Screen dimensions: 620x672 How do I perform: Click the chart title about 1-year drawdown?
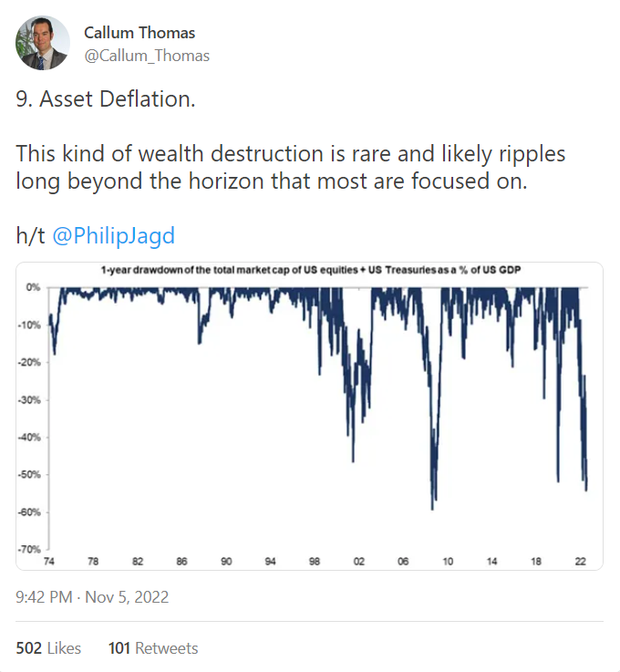pos(311,270)
